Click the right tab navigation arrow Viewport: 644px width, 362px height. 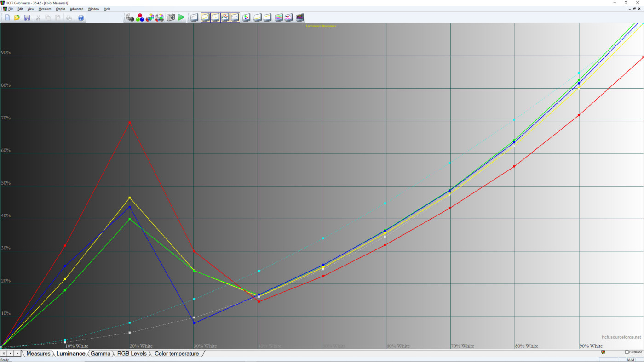coord(17,353)
